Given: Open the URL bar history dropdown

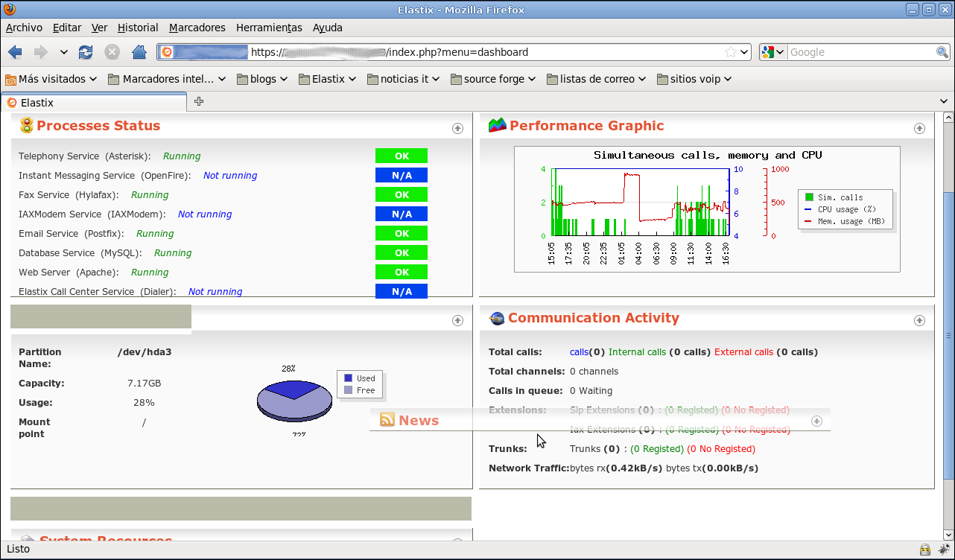Looking at the screenshot, I should click(x=743, y=52).
